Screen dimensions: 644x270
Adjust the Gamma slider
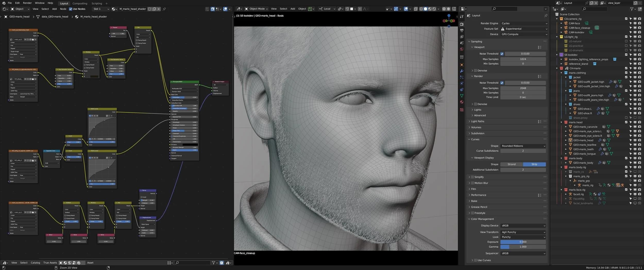coord(523,247)
